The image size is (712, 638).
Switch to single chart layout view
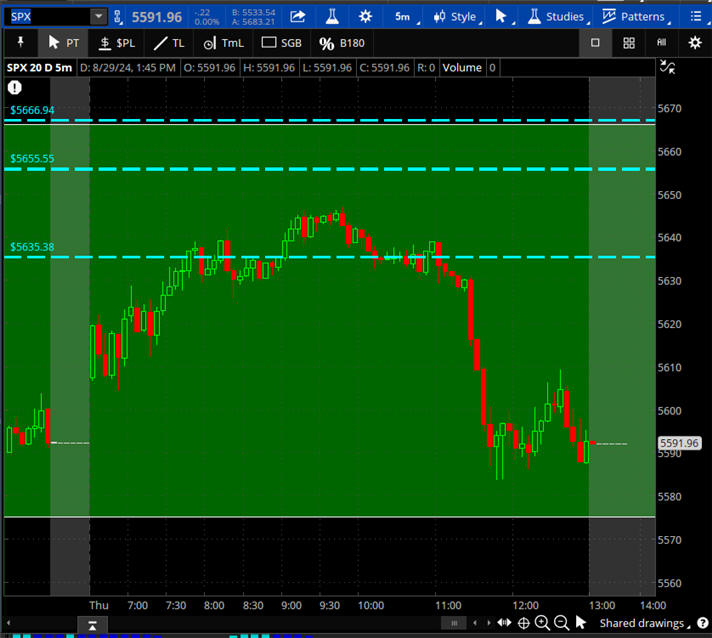pos(595,43)
